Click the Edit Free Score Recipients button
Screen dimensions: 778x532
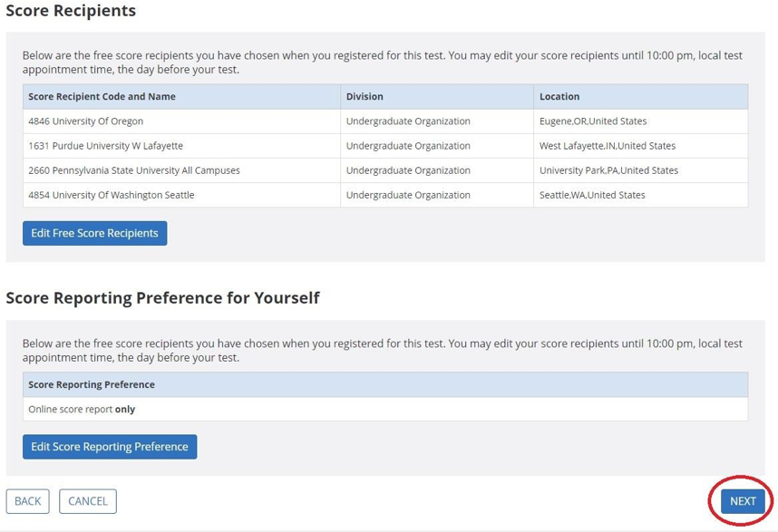(x=95, y=233)
